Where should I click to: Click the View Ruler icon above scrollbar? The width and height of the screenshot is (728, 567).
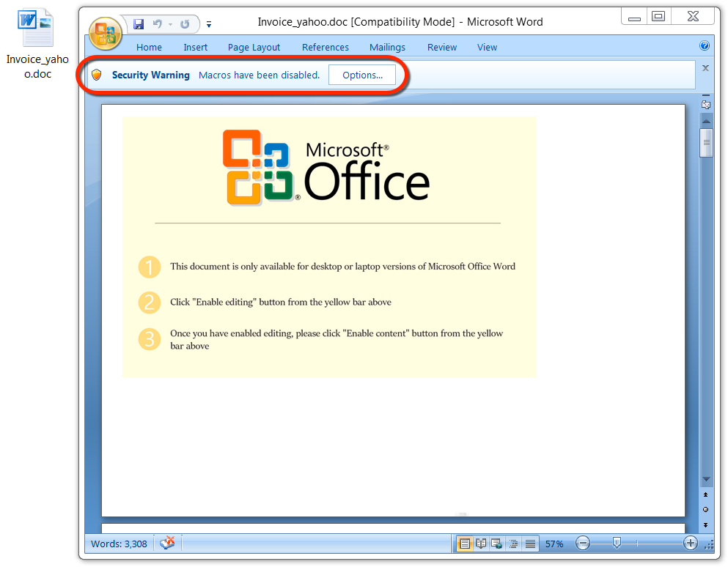tap(706, 105)
